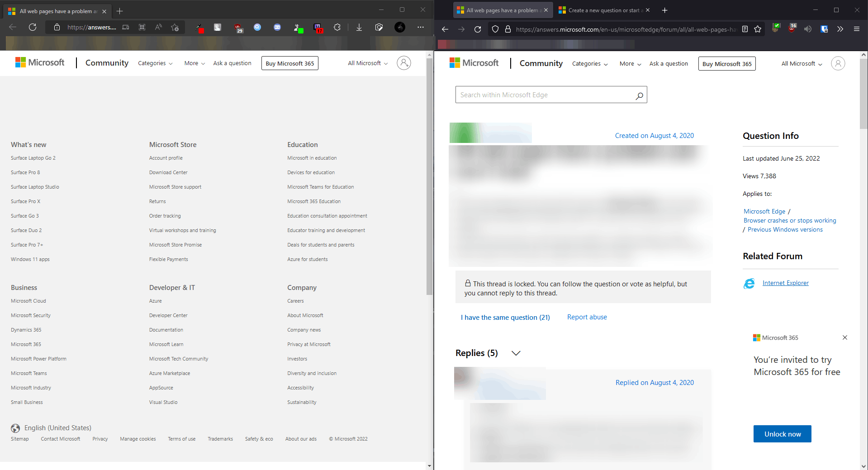Image resolution: width=868 pixels, height=470 pixels.
Task: Expand All Microsoft menu in Edge window
Action: (368, 63)
